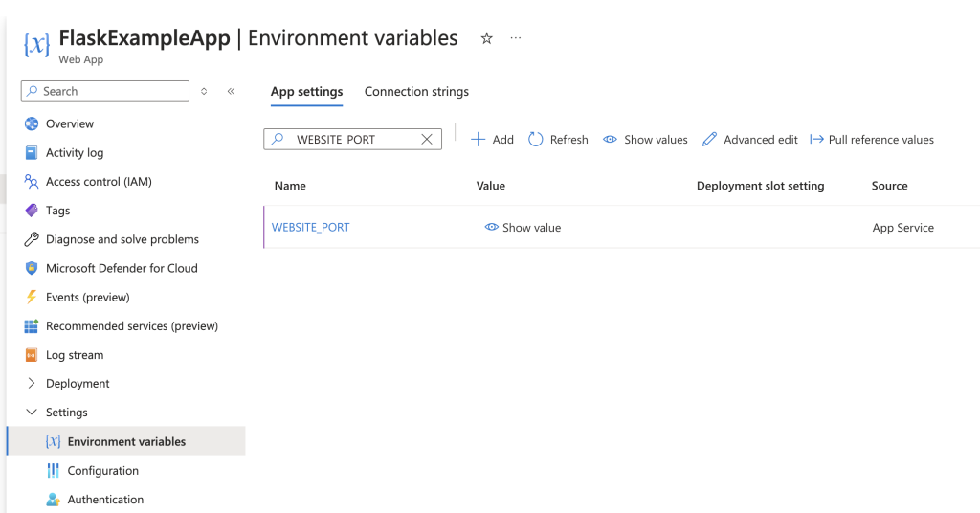Click the circular Refresh arrow icon
The image size is (980, 513).
click(536, 140)
